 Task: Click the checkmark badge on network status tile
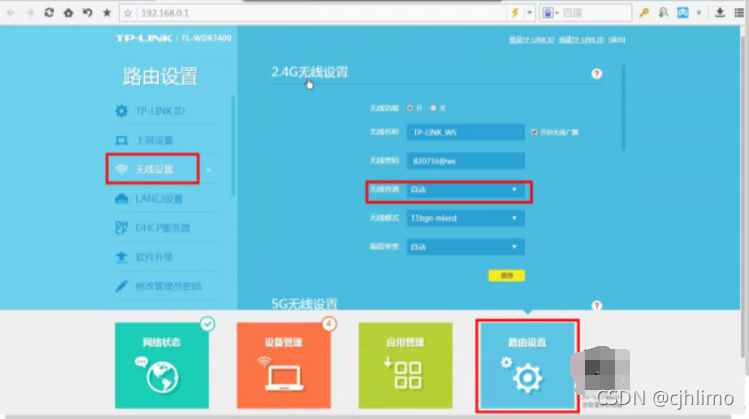click(x=207, y=324)
